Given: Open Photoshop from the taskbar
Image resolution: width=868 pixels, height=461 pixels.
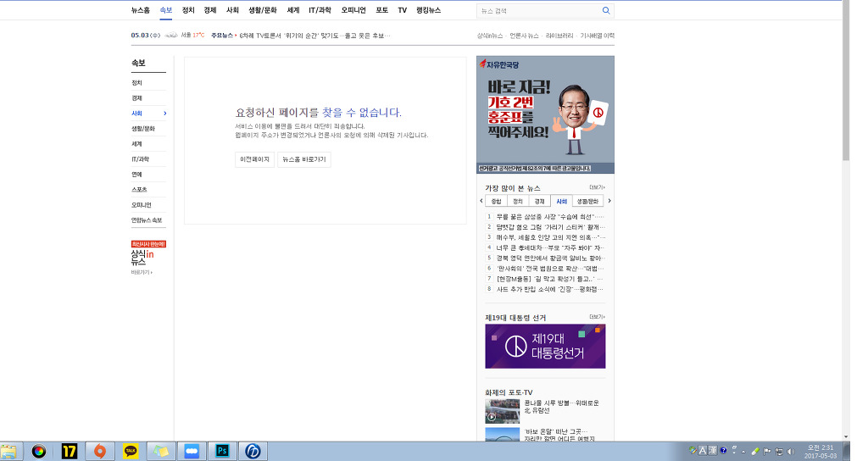Looking at the screenshot, I should tap(222, 451).
